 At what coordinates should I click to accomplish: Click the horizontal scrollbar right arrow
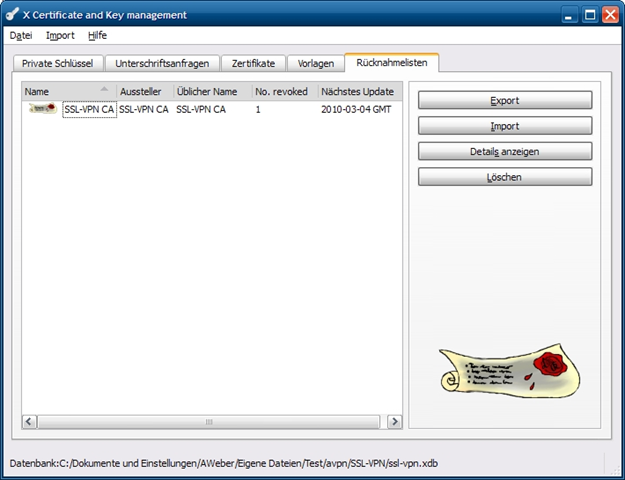394,422
